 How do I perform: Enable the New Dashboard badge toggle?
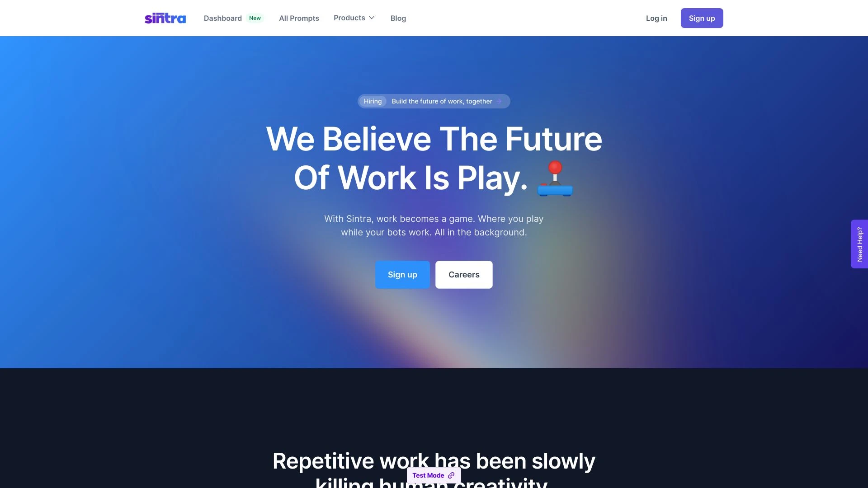pyautogui.click(x=255, y=18)
